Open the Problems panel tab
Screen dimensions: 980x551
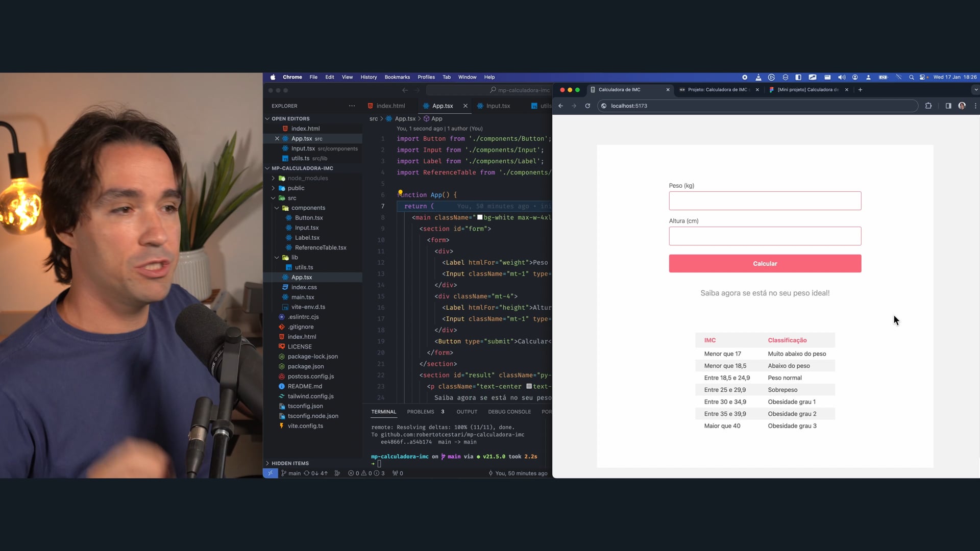pyautogui.click(x=420, y=412)
